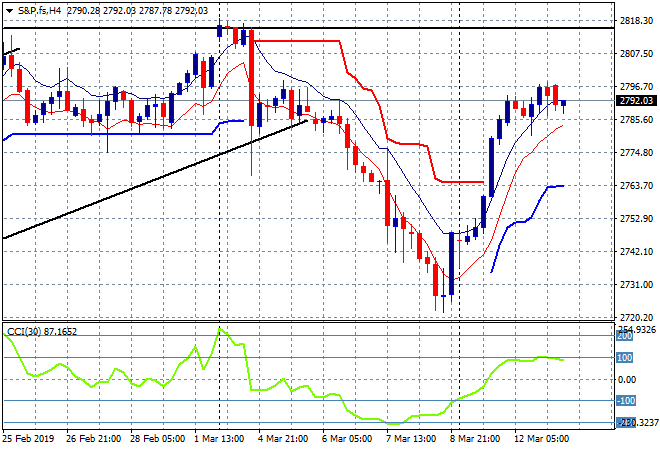
Task: Click the 2752.90 price axis label
Action: coord(636,218)
